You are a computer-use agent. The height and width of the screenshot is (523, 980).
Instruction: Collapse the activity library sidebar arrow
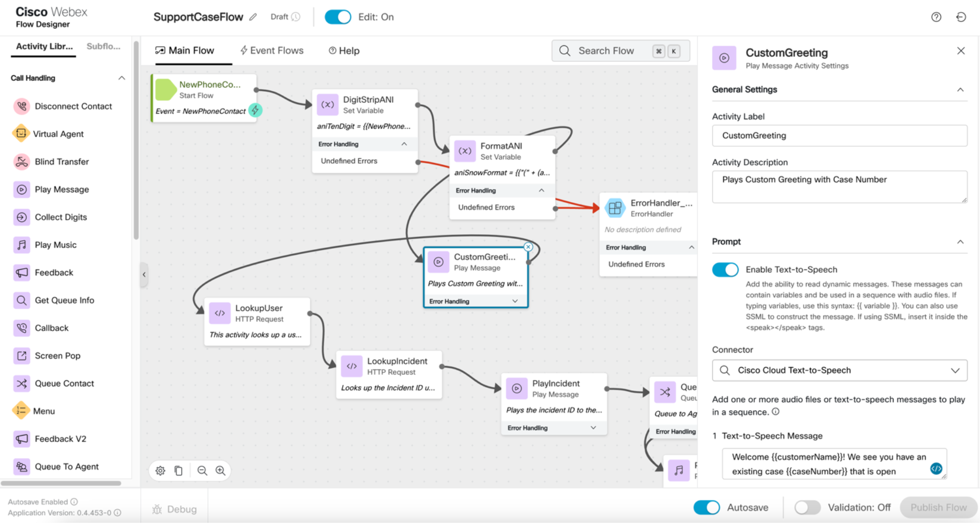point(144,274)
